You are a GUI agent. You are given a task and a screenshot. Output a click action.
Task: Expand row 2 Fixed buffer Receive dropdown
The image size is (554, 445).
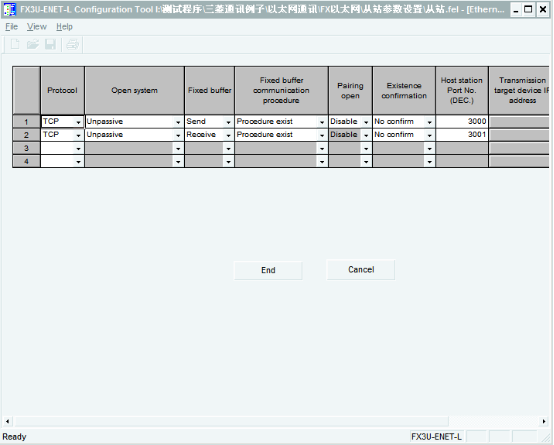click(x=229, y=135)
